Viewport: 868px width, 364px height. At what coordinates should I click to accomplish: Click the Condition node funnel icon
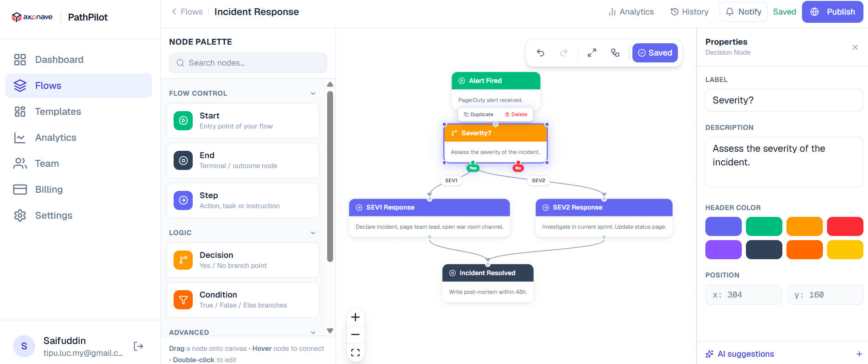(183, 300)
